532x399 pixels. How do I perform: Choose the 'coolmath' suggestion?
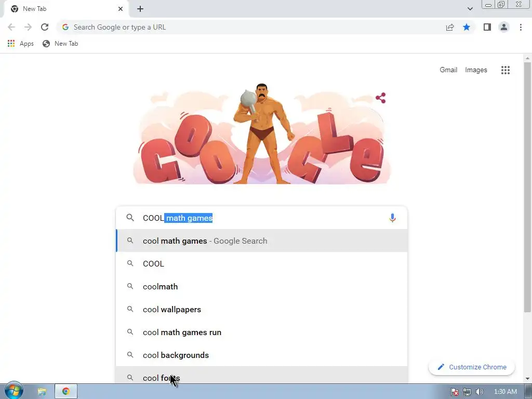tap(261, 287)
